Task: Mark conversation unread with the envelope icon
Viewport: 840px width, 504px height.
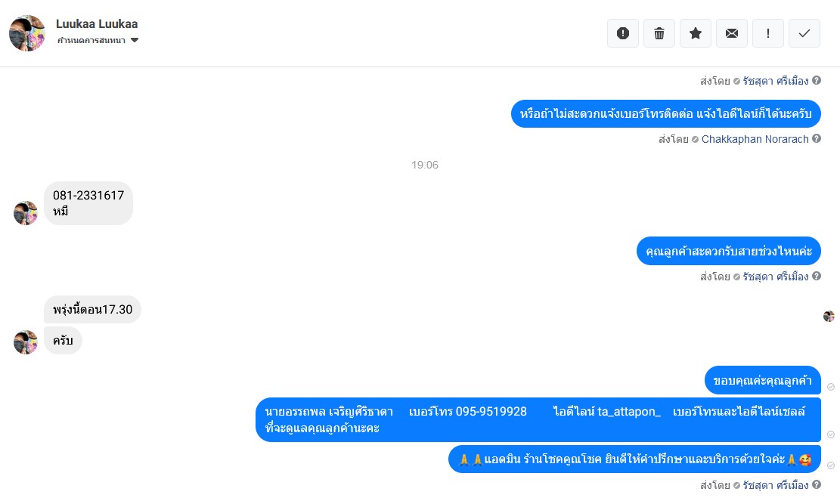Action: [732, 33]
